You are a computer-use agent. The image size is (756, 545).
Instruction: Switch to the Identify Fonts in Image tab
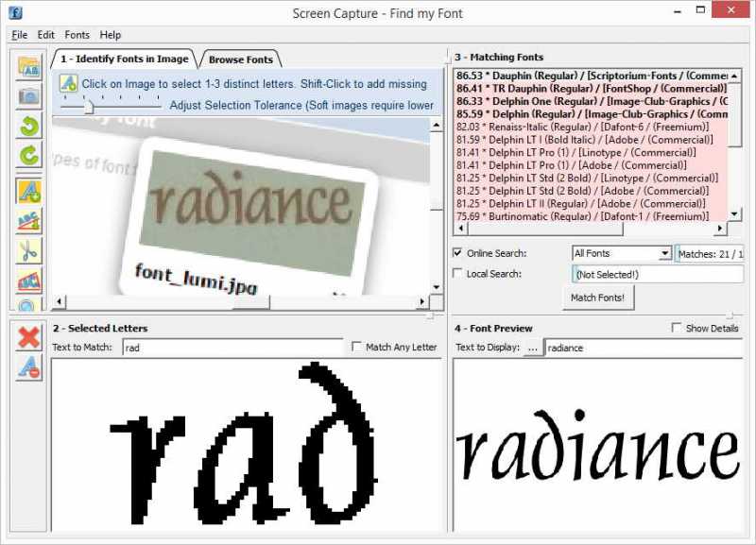point(125,59)
